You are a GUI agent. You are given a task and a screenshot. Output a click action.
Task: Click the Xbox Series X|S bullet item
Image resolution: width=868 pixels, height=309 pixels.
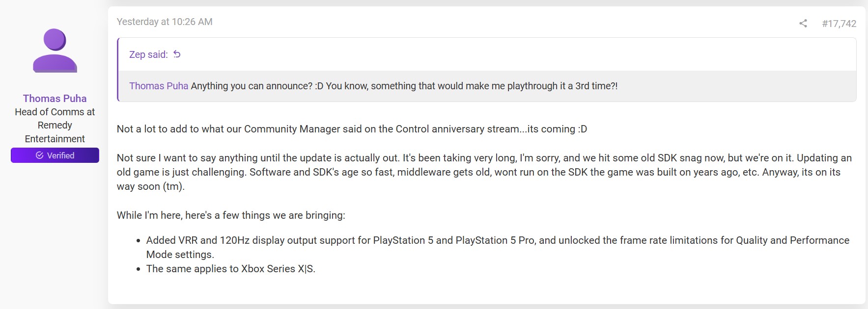pos(231,269)
